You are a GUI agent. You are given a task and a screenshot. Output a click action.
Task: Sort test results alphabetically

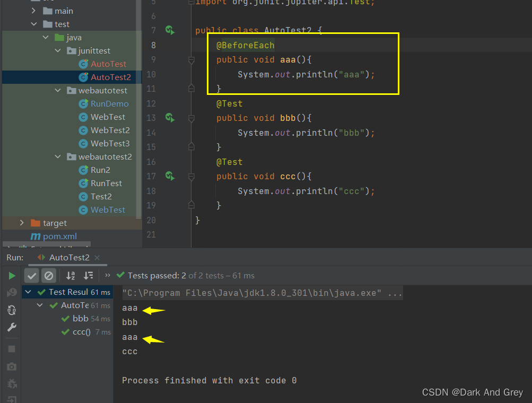(70, 275)
